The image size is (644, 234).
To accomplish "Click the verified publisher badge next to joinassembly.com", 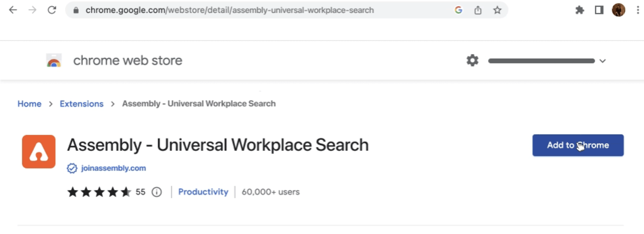I will pos(71,168).
